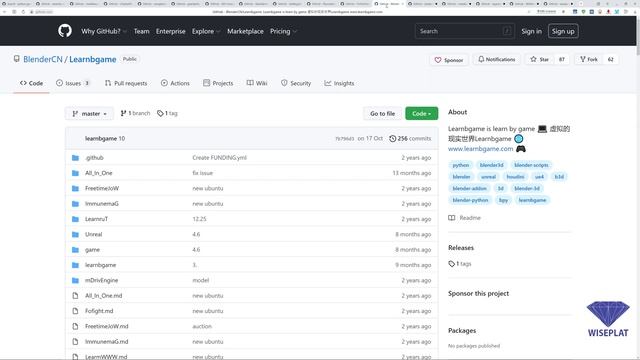Open the Learnbgame repository link
This screenshot has height=360, width=640.
(x=93, y=59)
